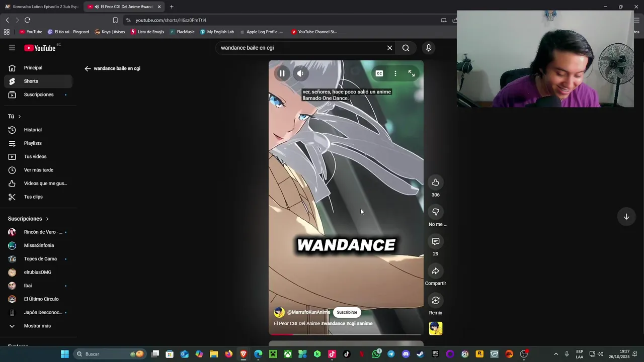Clear the search box text

pos(389,48)
